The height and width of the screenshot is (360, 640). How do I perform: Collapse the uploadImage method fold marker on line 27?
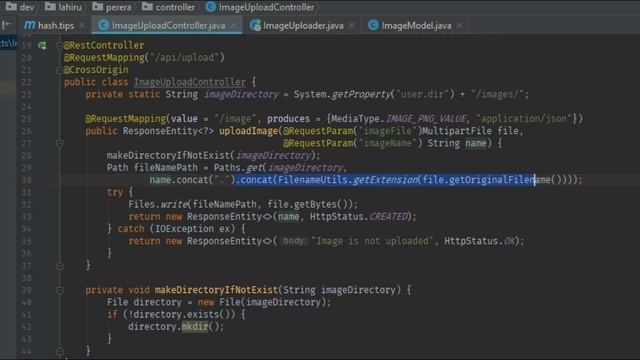(60, 143)
